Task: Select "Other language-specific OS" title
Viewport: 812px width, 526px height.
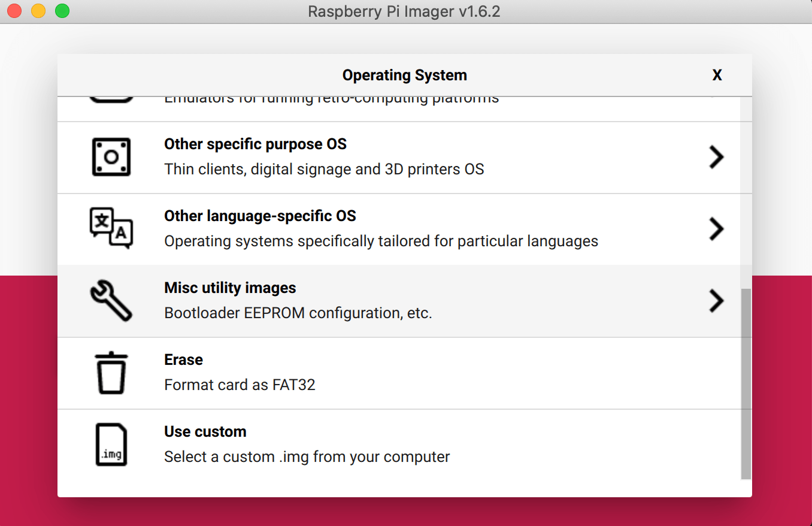Action: (260, 216)
